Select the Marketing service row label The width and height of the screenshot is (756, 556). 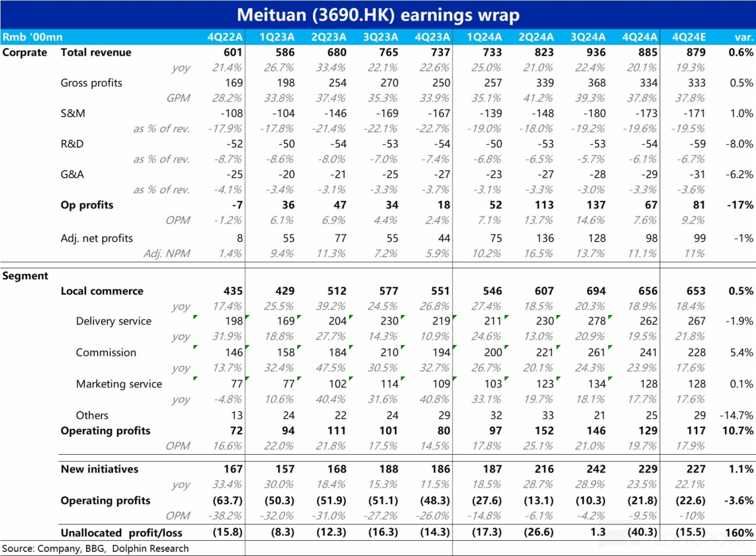(x=119, y=384)
